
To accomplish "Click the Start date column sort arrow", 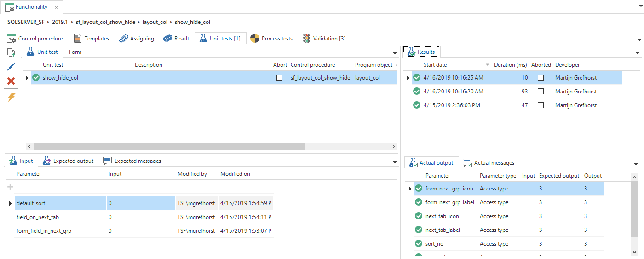I will (487, 65).
